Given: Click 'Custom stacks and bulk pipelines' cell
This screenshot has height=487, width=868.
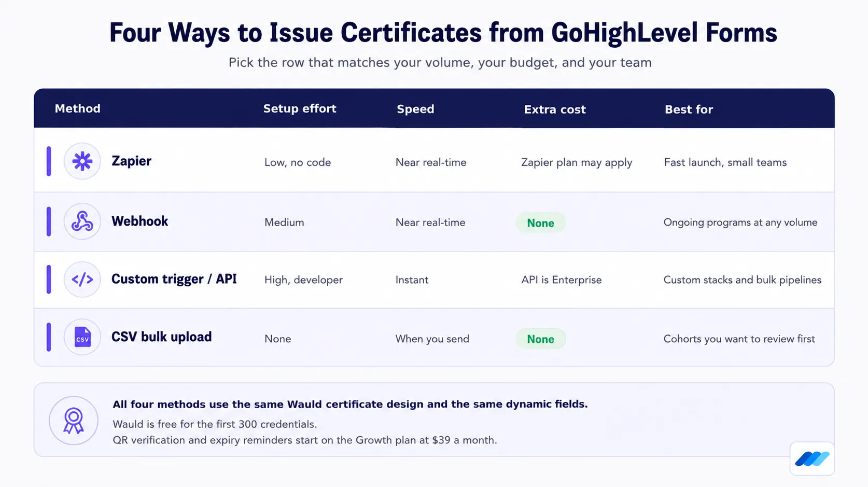Looking at the screenshot, I should pos(743,280).
